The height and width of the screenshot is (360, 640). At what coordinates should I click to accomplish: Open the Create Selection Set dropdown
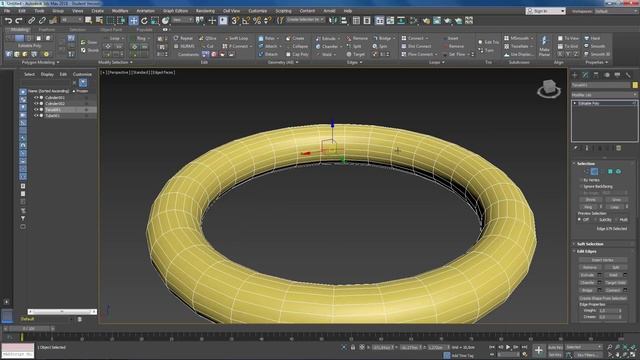305,20
